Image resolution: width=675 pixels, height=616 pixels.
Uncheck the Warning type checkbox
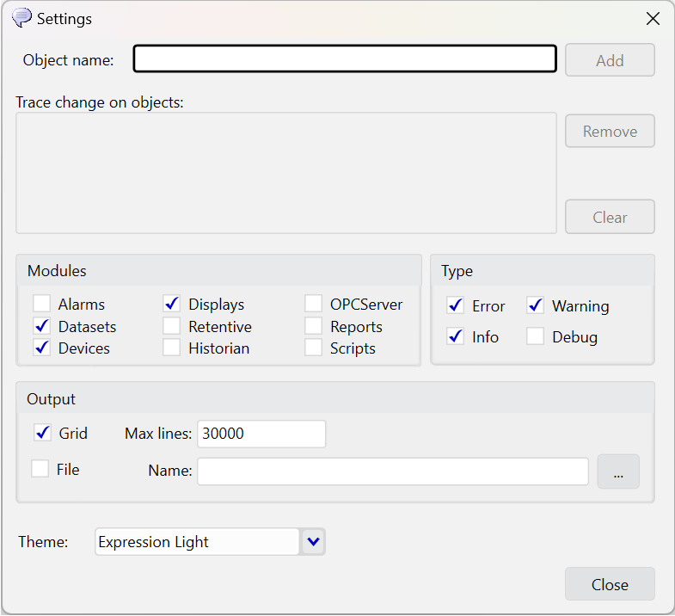click(535, 305)
